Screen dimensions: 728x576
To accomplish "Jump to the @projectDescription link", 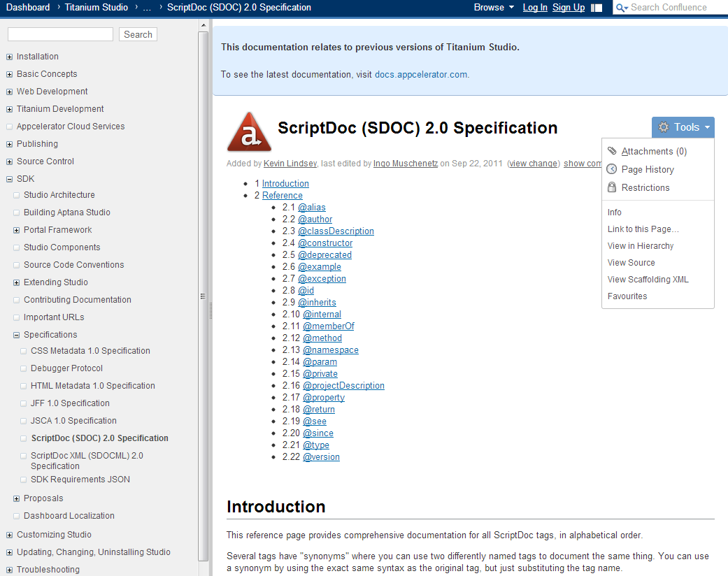I will point(343,386).
